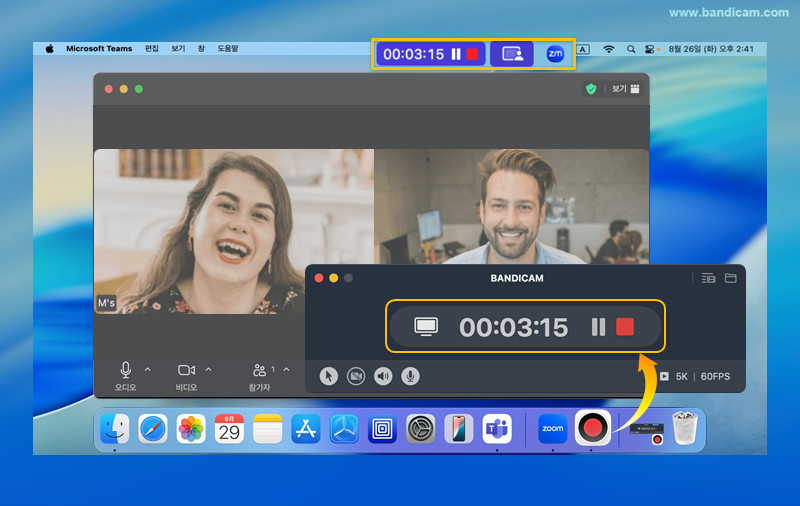Viewport: 800px width, 506px height.
Task: Open the Bandicam recordings list icon
Action: click(x=708, y=278)
